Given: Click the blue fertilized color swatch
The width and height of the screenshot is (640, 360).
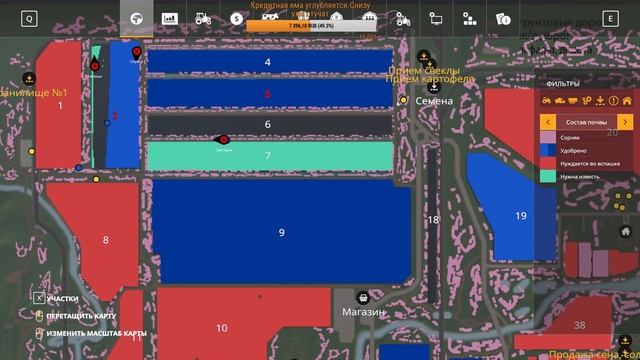Looking at the screenshot, I should tap(548, 151).
